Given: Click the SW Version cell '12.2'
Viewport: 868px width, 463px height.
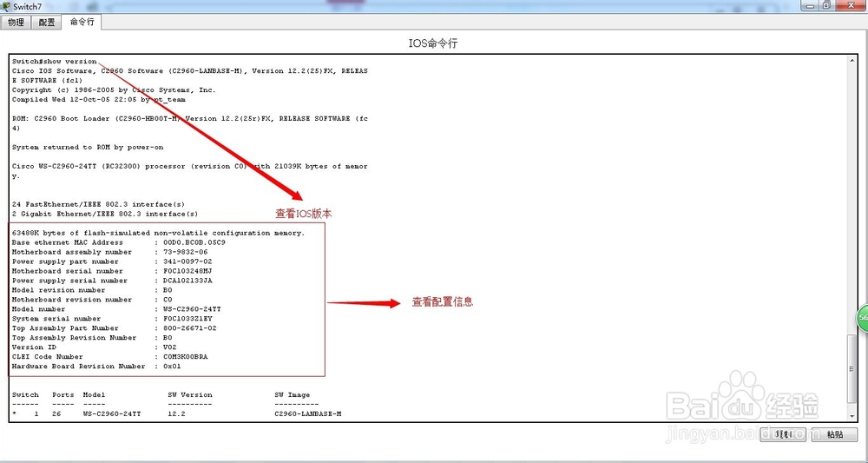Looking at the screenshot, I should click(176, 413).
